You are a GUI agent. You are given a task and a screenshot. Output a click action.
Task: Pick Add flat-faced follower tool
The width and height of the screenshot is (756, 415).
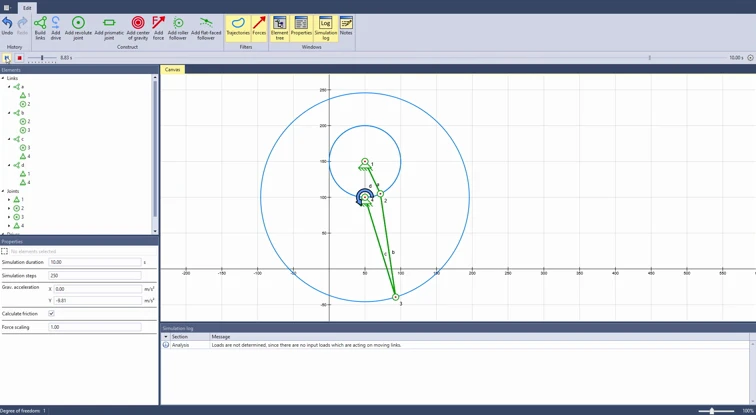[206, 28]
